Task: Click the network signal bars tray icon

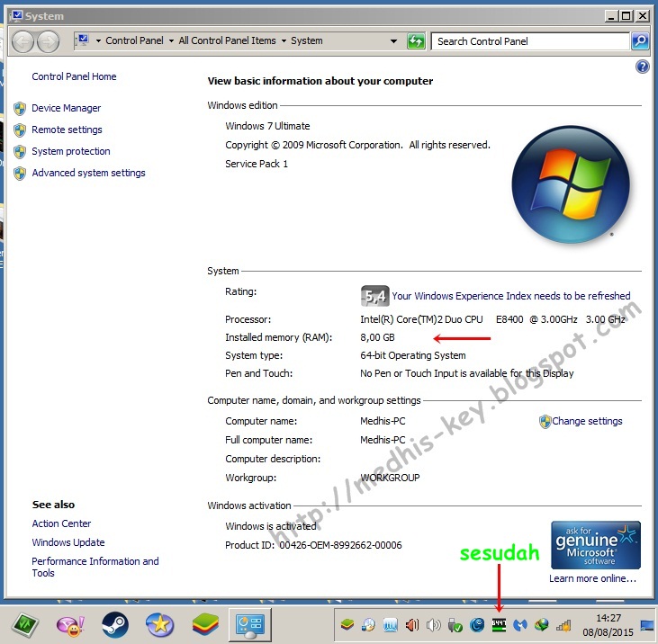Action: click(563, 625)
